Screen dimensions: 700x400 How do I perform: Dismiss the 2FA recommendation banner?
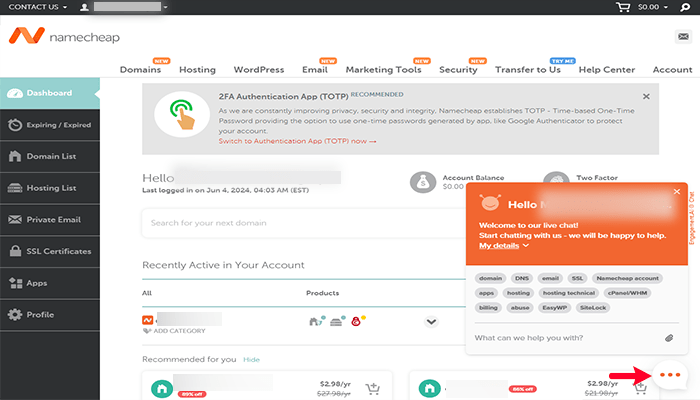[646, 96]
